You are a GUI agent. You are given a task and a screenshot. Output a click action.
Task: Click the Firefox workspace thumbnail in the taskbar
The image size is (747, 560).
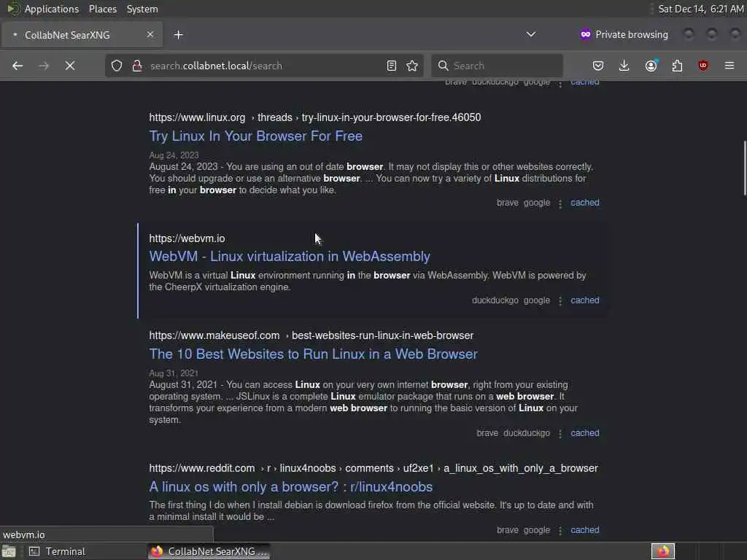(662, 551)
